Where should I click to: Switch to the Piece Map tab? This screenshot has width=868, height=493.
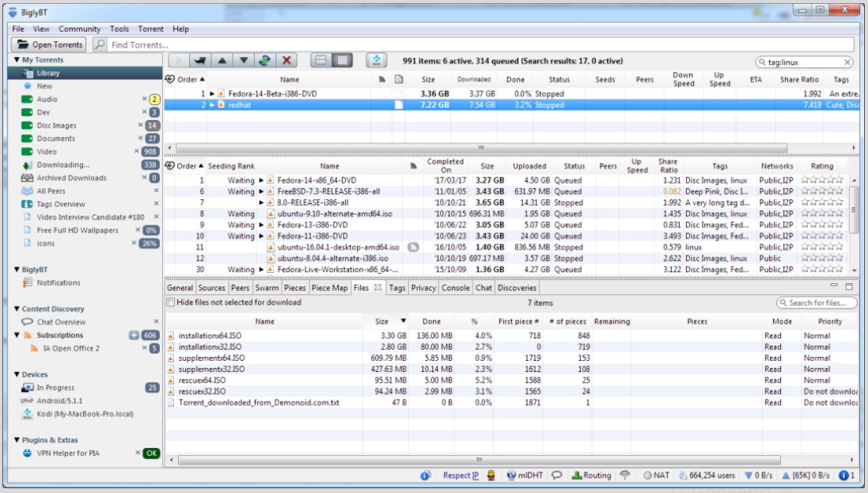point(329,287)
